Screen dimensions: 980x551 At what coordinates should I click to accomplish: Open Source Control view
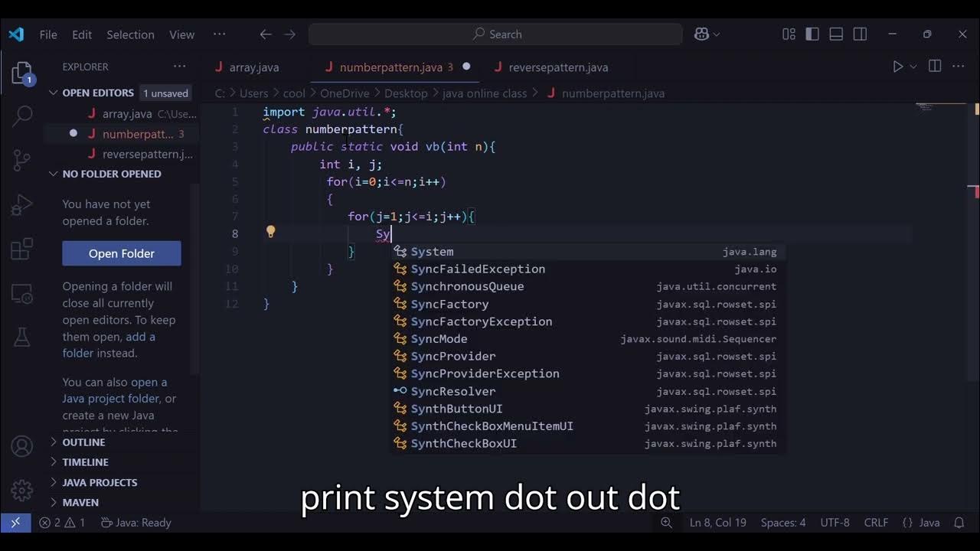pyautogui.click(x=22, y=161)
